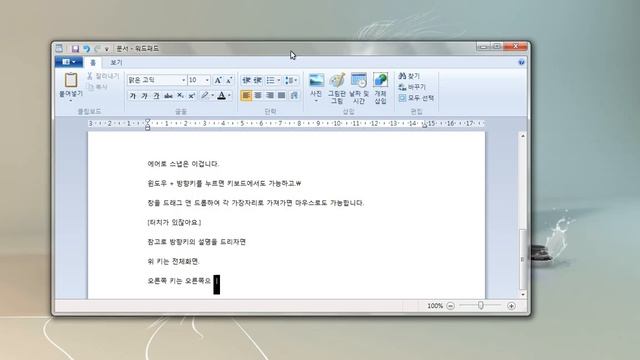Click the zoom slider handle in status bar
This screenshot has width=640, height=360.
coord(481,305)
